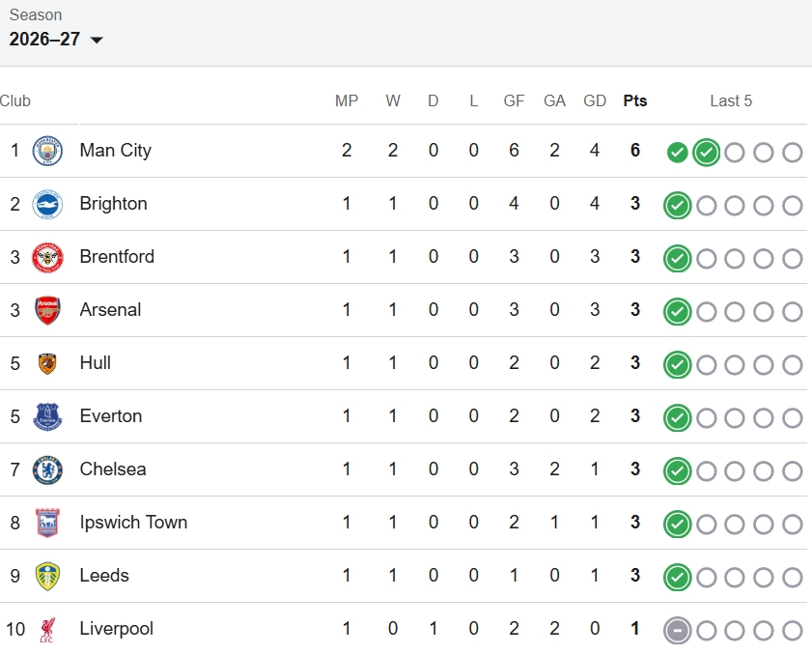The image size is (812, 654).
Task: Click the Arsenal club crest
Action: 47,310
